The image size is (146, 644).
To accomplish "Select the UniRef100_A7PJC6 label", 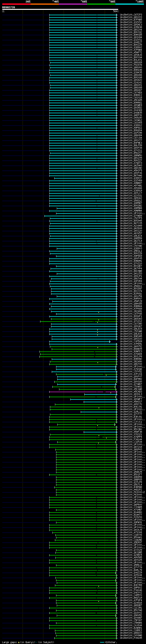I will tap(131, 374).
